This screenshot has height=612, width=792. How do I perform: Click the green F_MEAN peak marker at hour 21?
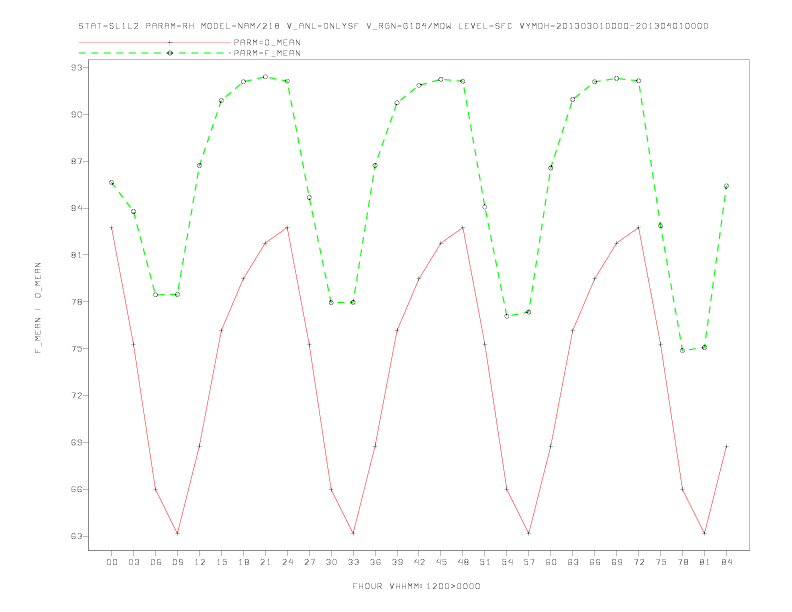[x=265, y=77]
